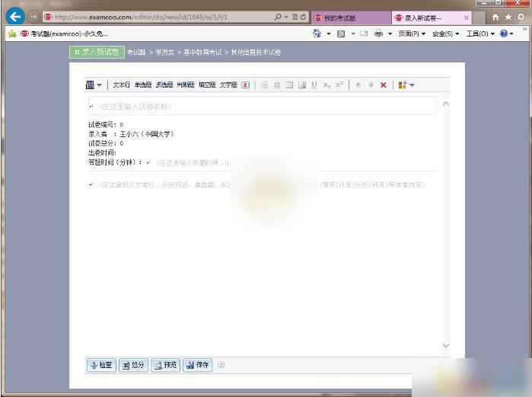Click the 录入新试卷 green button
Screen dimensions: 532x397
pos(97,52)
